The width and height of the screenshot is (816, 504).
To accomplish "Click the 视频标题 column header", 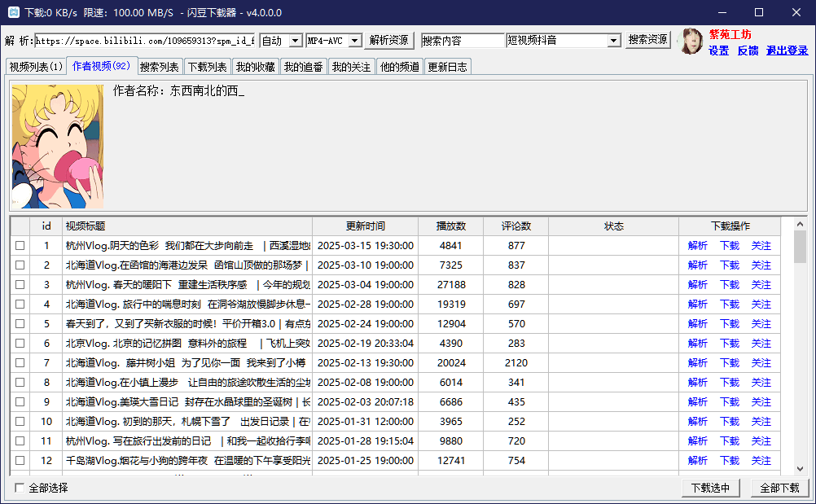I will [x=187, y=226].
